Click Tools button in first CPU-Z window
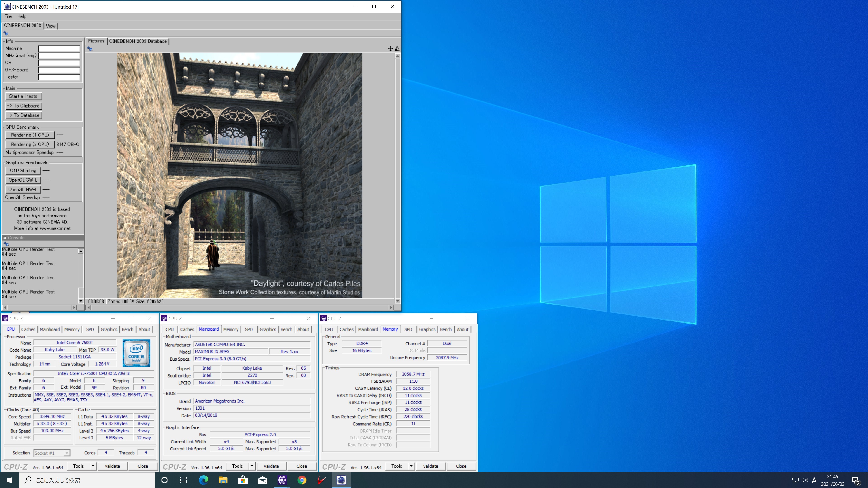Viewport: 868px width, 488px height. click(x=78, y=466)
